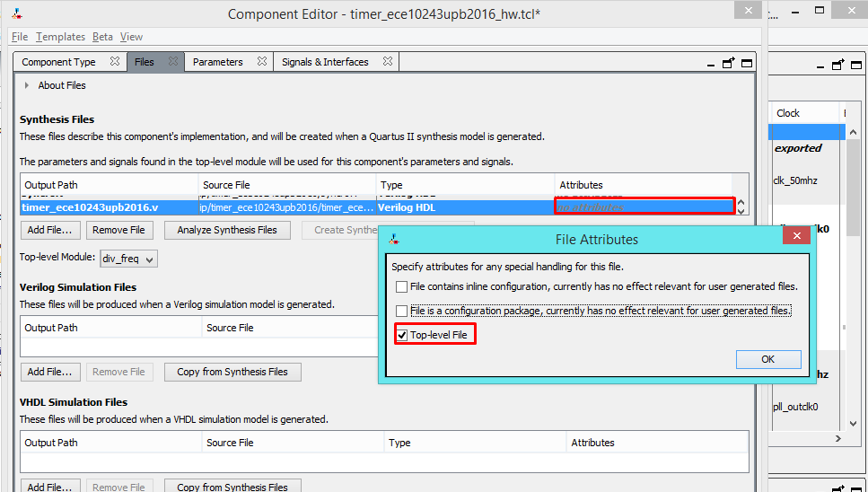This screenshot has width=868, height=492.
Task: Select pll_outclk0 entry in background window
Action: (795, 407)
